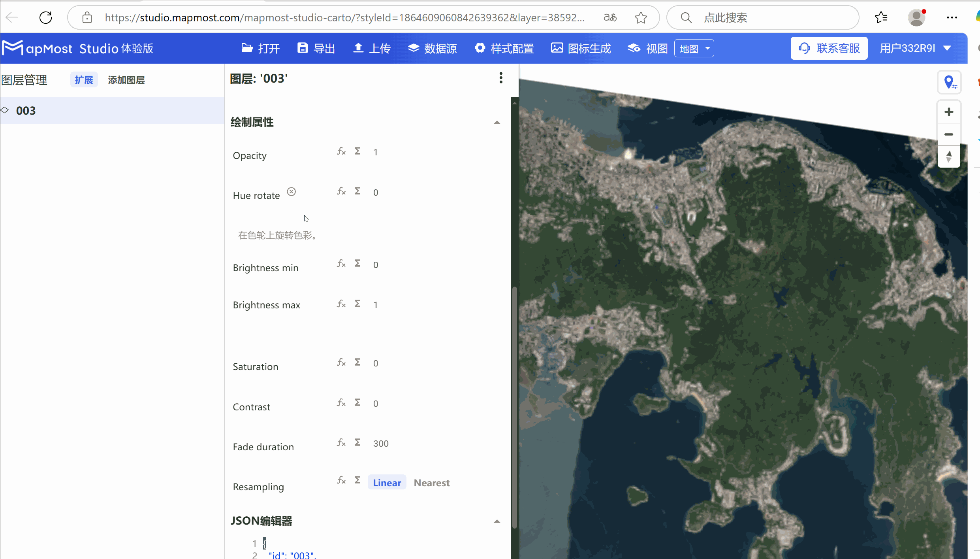This screenshot has width=980, height=559.
Task: Switch Resampling to Nearest
Action: coord(431,483)
